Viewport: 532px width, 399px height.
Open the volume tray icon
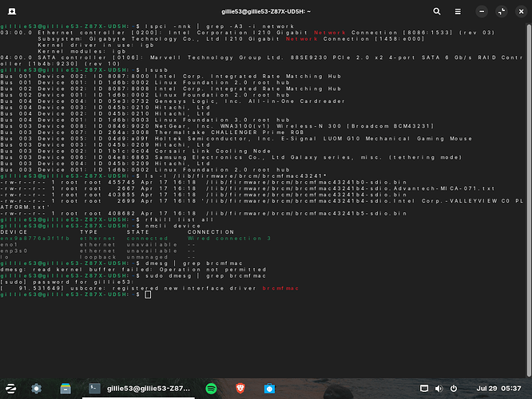coord(439,389)
